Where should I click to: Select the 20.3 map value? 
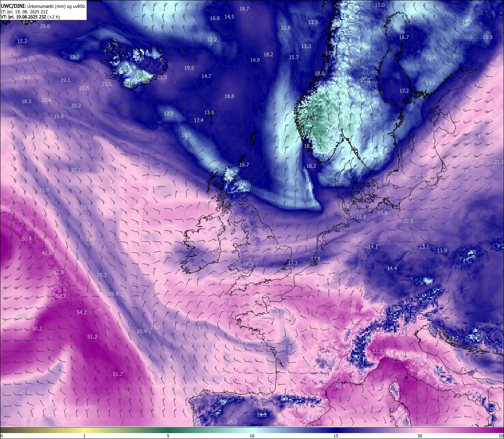(102, 275)
